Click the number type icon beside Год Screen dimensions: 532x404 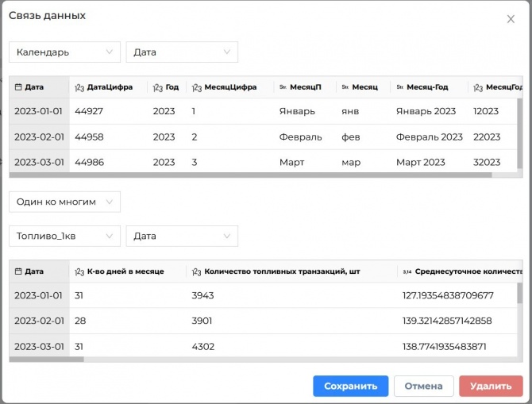coord(158,87)
